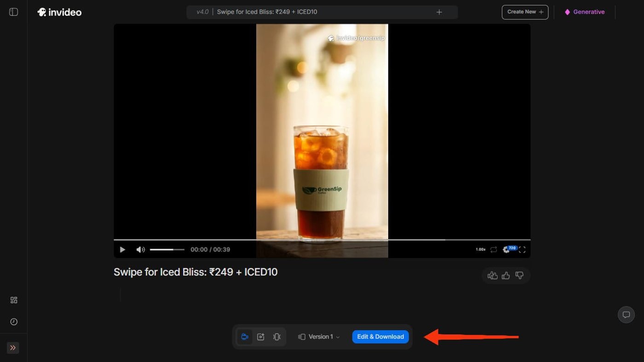This screenshot has width=644, height=362.
Task: Click the thumbs-down icon
Action: tap(519, 276)
